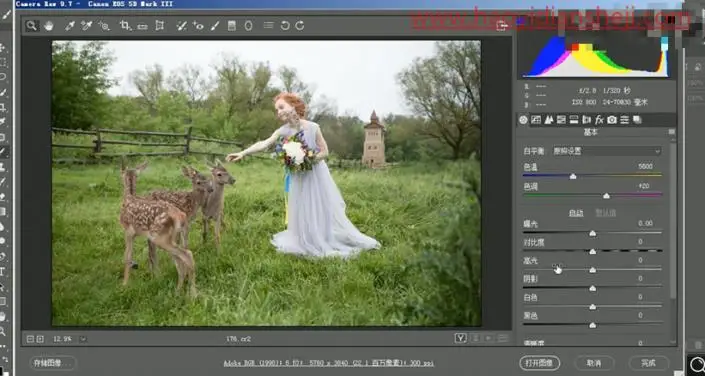The image size is (705, 376).
Task: Select the Straighten tool
Action: [x=143, y=26]
